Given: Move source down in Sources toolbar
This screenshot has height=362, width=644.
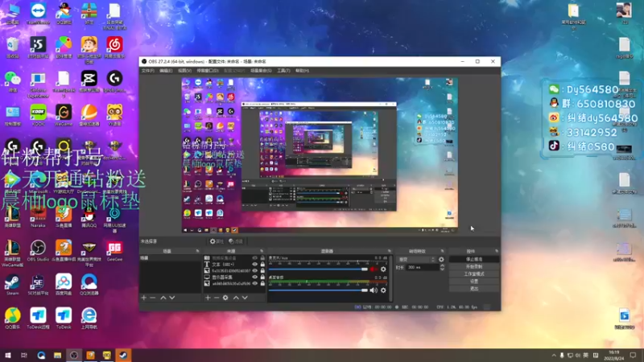Looking at the screenshot, I should tap(245, 298).
